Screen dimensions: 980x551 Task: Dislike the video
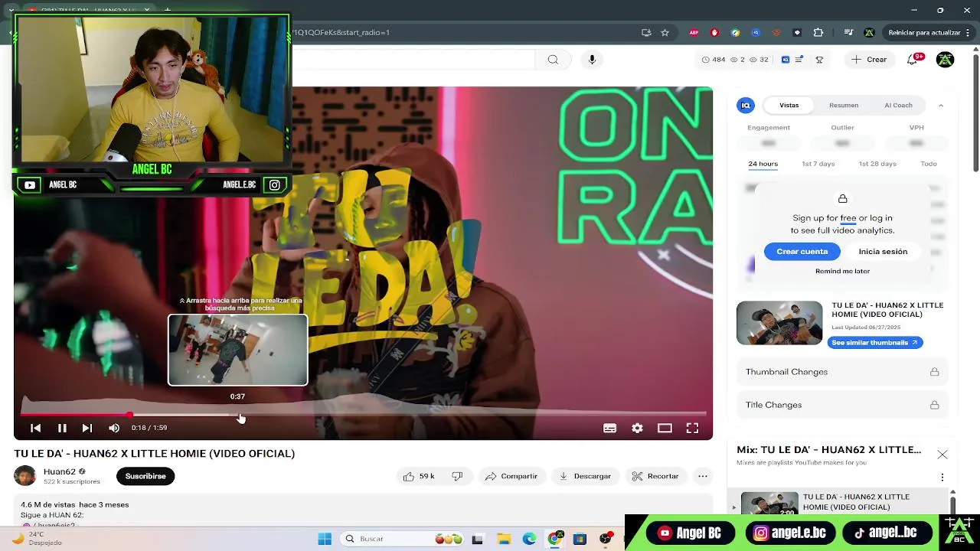tap(457, 476)
